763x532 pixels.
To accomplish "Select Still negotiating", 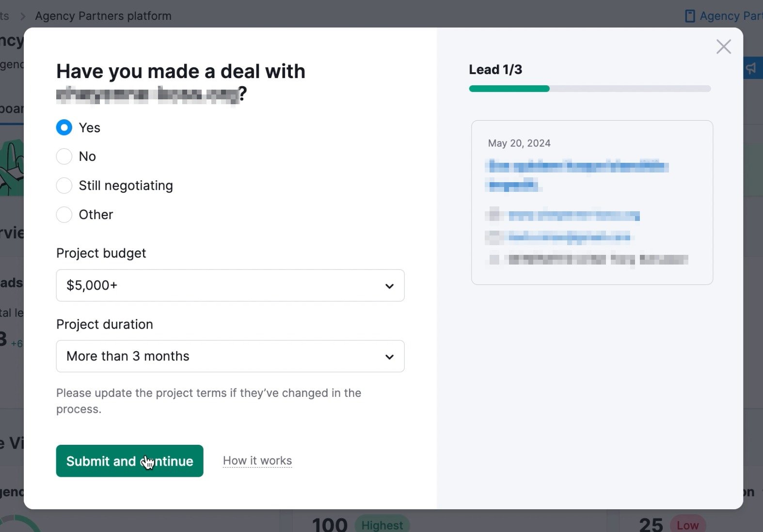I will (64, 186).
